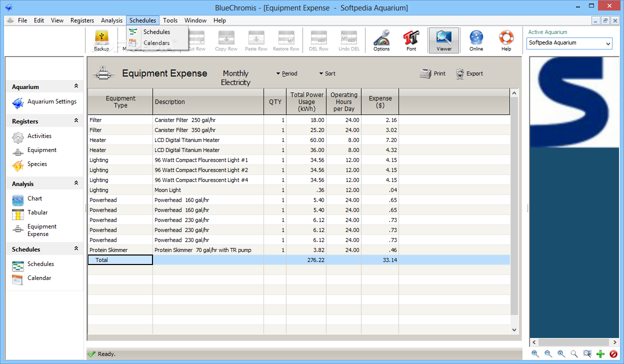Click the Paste Row toolbar icon
Viewport: 624px width, 364px height.
click(256, 40)
